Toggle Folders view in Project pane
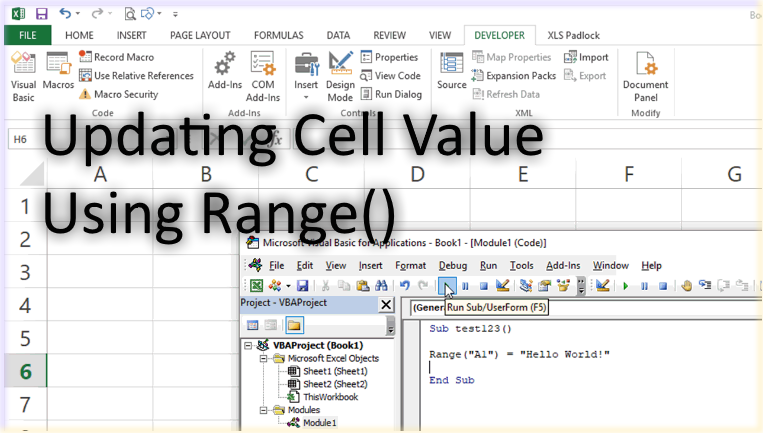This screenshot has width=763, height=433. [294, 325]
